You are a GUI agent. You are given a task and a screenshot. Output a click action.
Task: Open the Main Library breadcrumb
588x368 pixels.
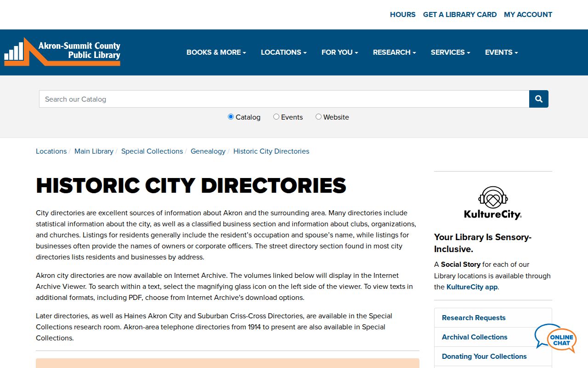[94, 151]
